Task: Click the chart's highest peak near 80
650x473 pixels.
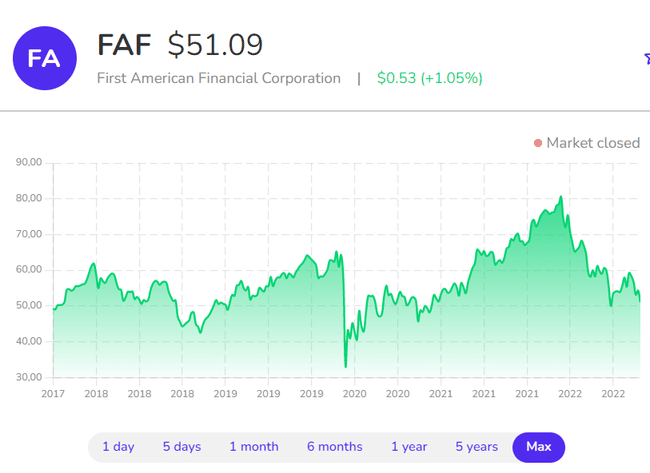Action: tap(561, 197)
